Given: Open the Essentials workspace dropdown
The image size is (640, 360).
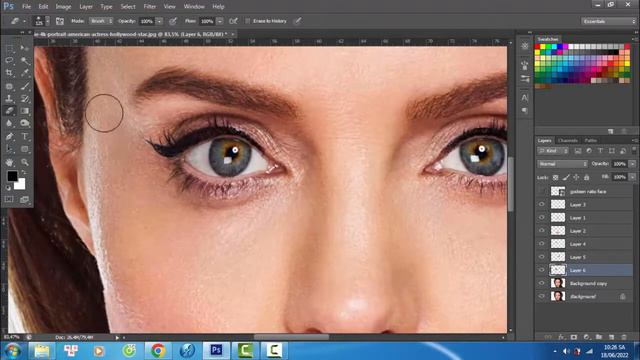Looking at the screenshot, I should 608,21.
